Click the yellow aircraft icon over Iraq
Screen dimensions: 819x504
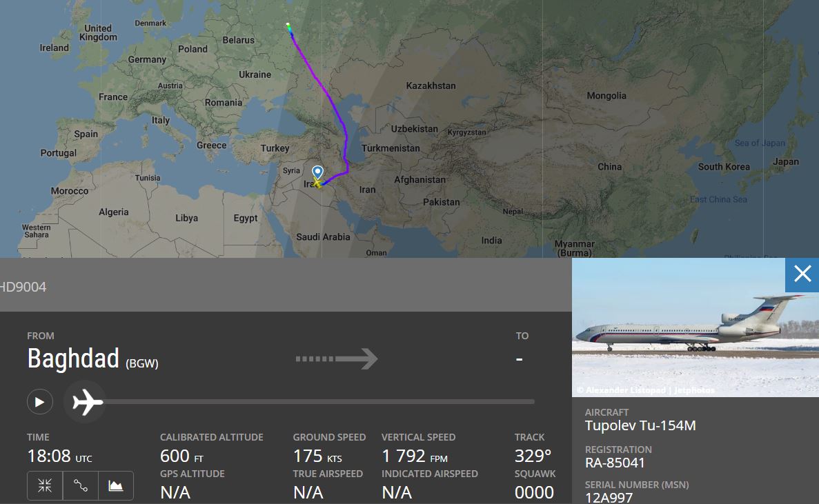tap(317, 183)
